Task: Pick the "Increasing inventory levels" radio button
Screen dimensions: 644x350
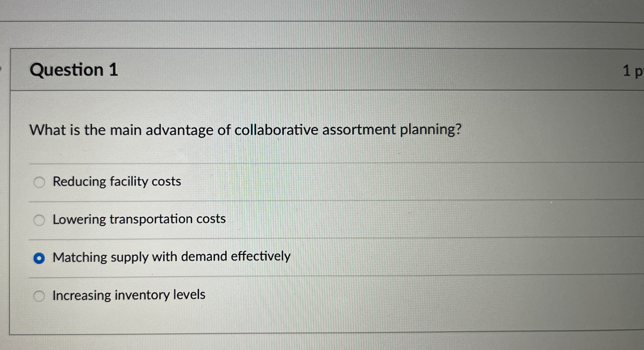Action: point(39,296)
